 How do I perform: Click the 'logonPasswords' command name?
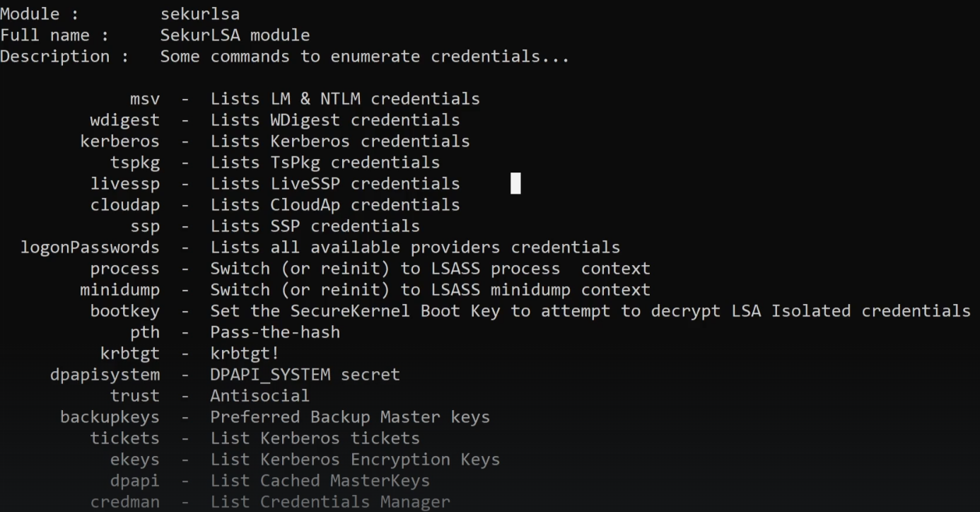pyautogui.click(x=90, y=247)
